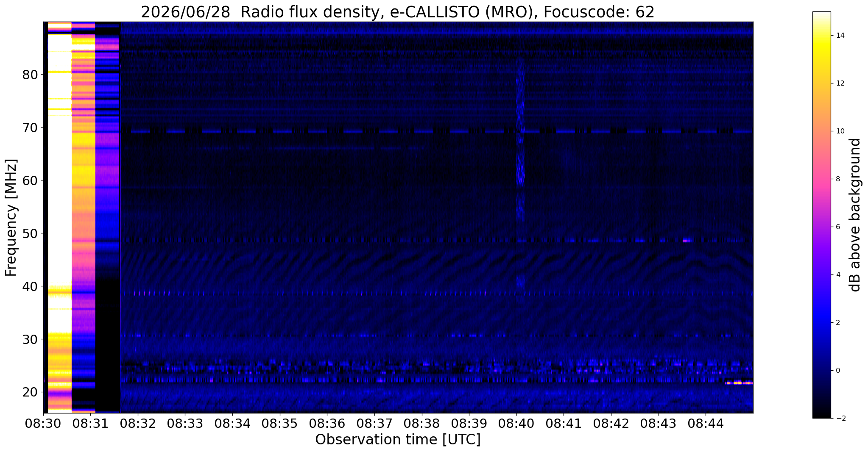Click the colorbar tick label 14
Image resolution: width=868 pixels, height=452 pixels.
click(840, 36)
